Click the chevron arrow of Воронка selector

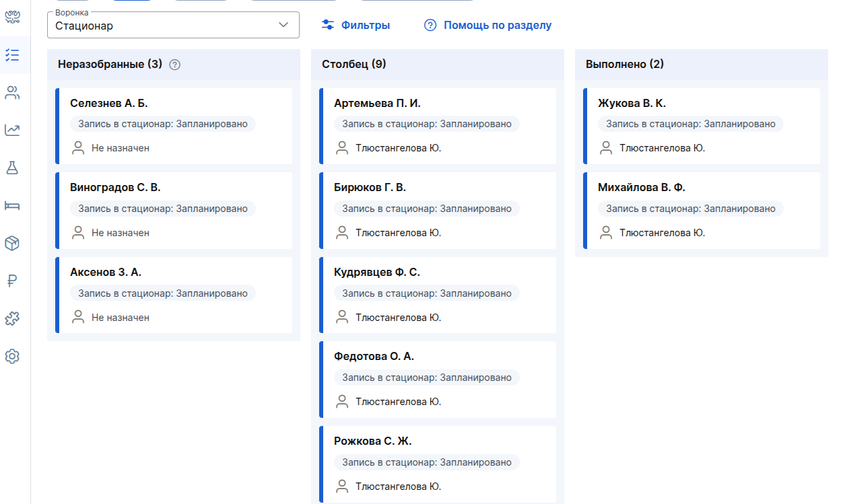[x=283, y=25]
